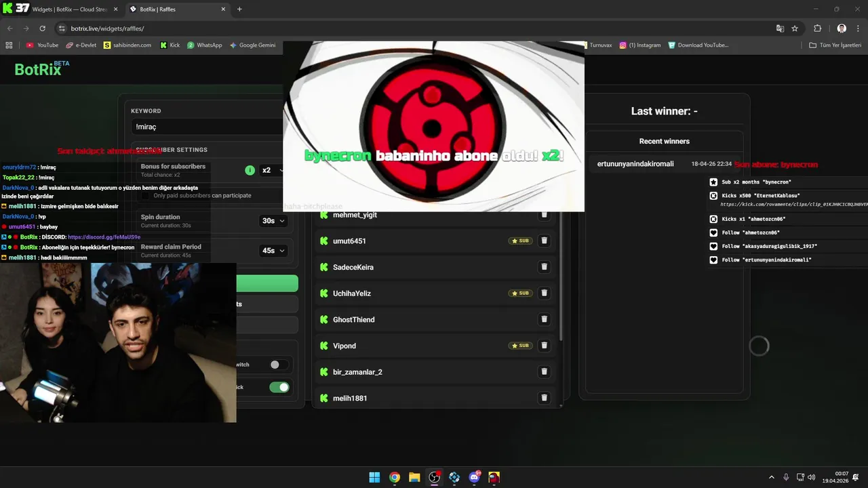Open subscriber bonus x2 dropdown
The image size is (868, 488).
(x=273, y=170)
